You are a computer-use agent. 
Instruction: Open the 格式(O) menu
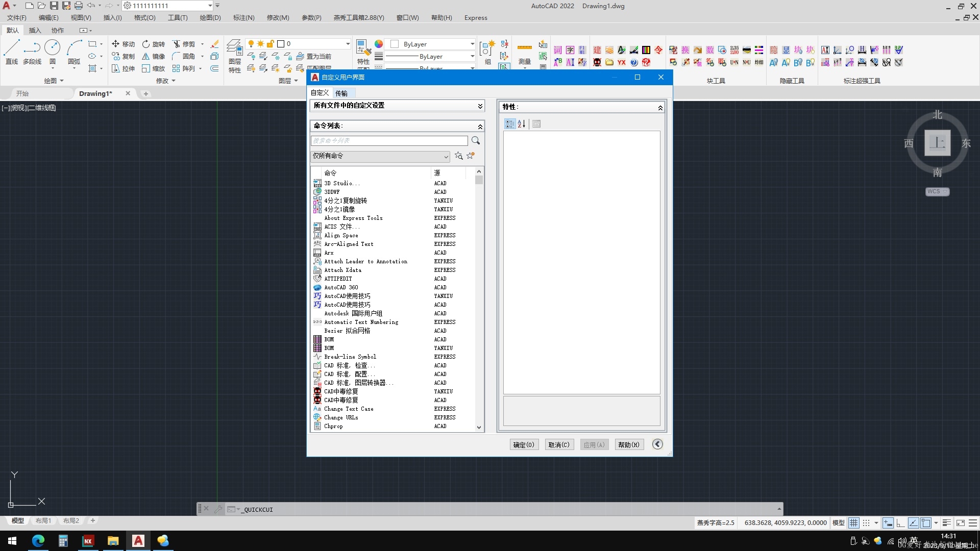point(145,18)
